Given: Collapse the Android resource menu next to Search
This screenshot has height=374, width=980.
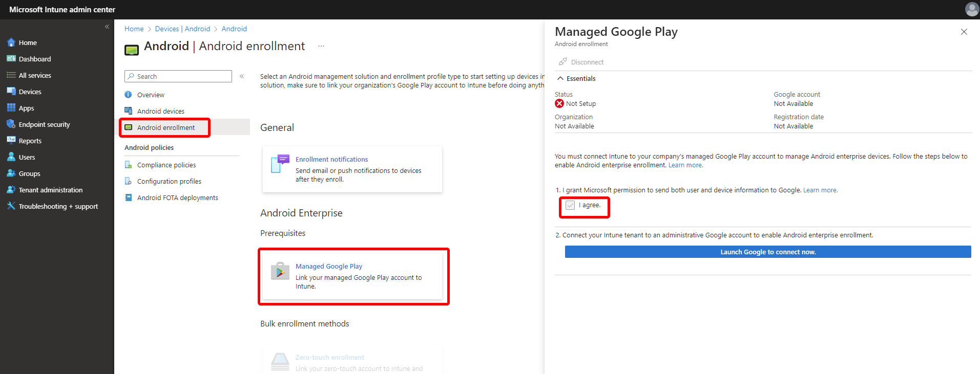Looking at the screenshot, I should click(242, 76).
